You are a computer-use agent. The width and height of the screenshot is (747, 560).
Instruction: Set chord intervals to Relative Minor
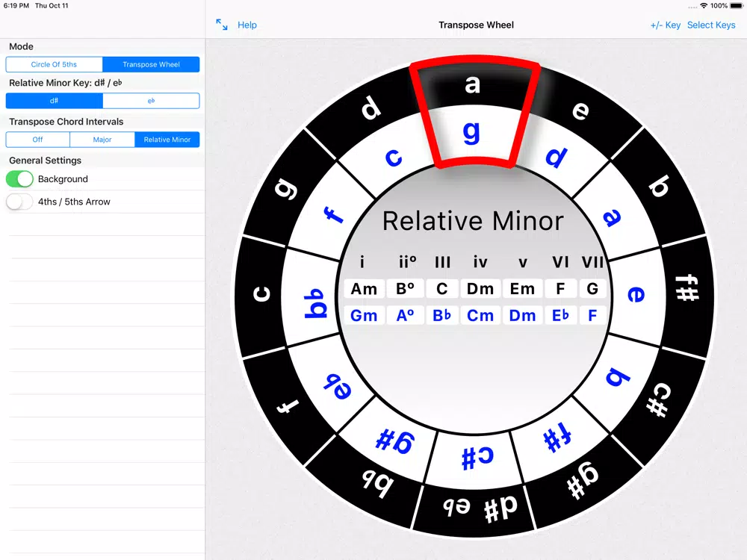pyautogui.click(x=167, y=140)
